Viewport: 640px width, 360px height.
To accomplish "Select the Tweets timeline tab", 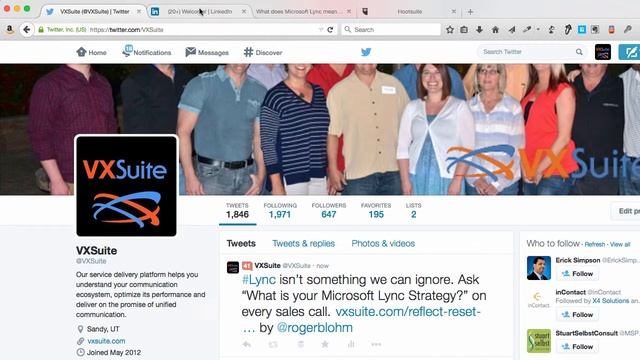I will pyautogui.click(x=241, y=243).
